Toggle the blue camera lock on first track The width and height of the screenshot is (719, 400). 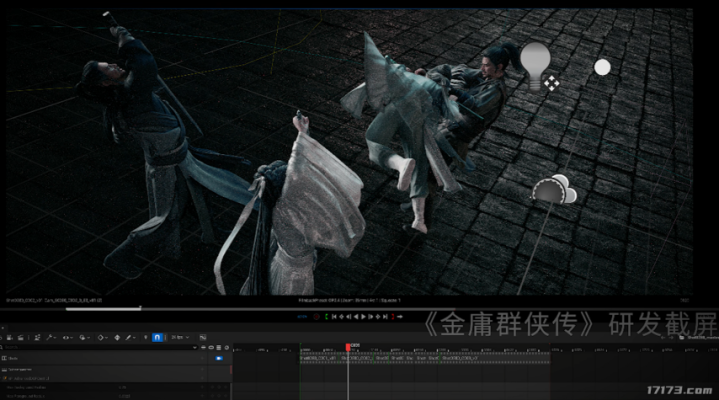220,357
